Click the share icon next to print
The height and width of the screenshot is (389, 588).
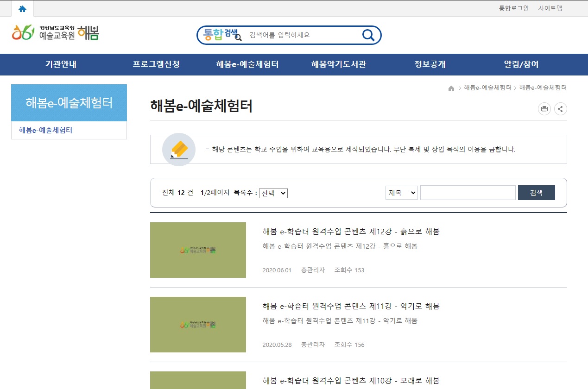(x=561, y=109)
